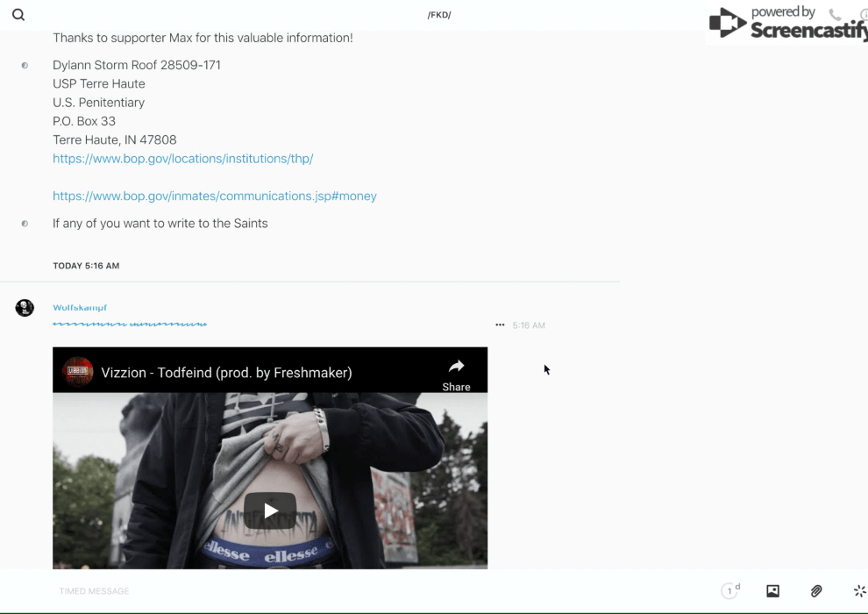Start a voice call with phone icon
Screen dimensions: 868x614
pyautogui.click(x=835, y=15)
